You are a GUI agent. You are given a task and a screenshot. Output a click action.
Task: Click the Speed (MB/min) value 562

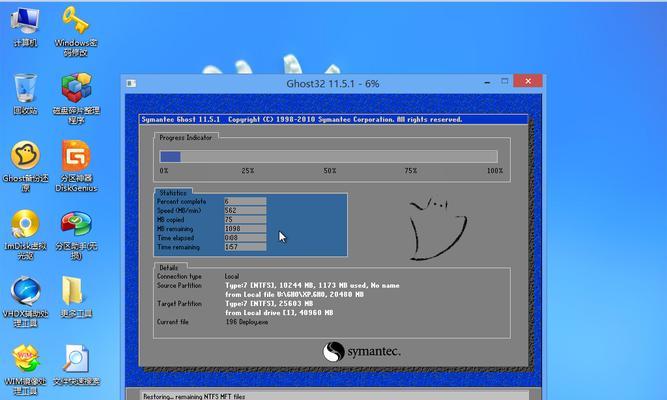coord(245,210)
